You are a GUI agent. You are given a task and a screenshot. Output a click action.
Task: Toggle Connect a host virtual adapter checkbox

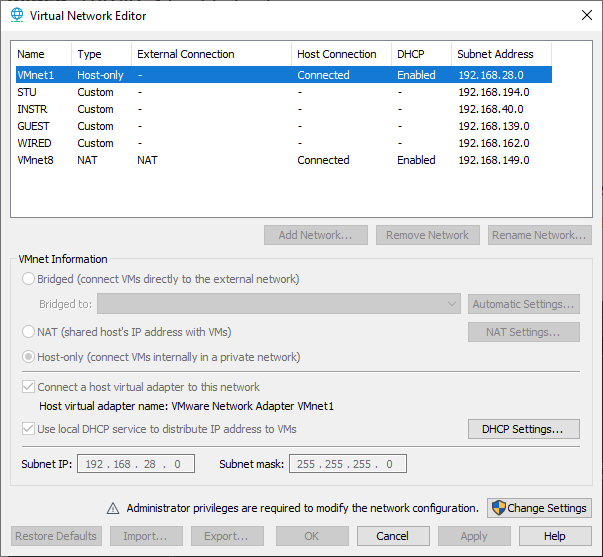(28, 387)
